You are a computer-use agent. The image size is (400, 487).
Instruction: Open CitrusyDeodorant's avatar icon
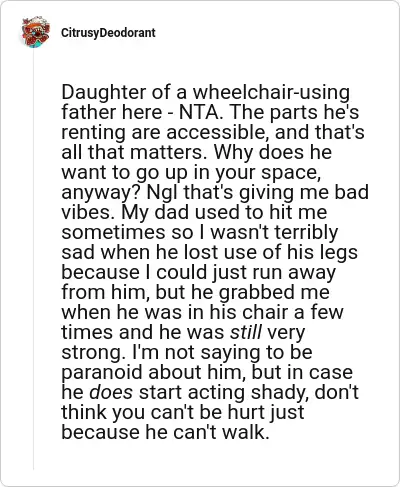(x=35, y=32)
